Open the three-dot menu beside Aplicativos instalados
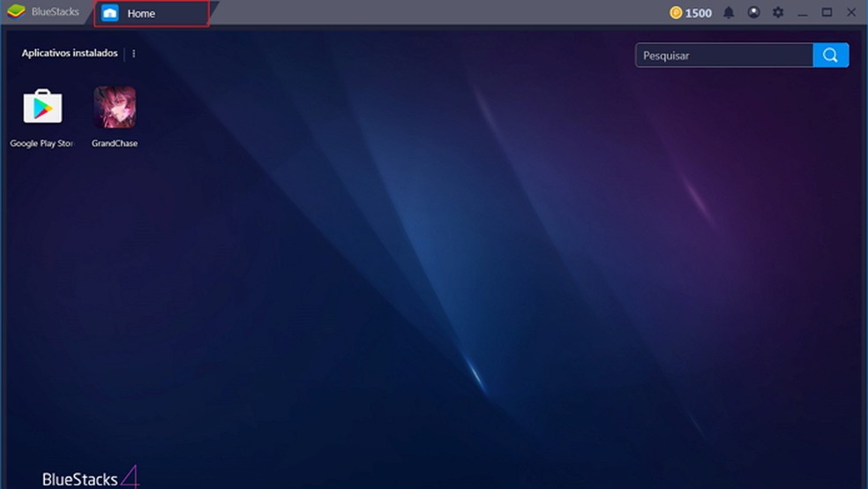Screen dimensions: 868x489 (x=133, y=54)
